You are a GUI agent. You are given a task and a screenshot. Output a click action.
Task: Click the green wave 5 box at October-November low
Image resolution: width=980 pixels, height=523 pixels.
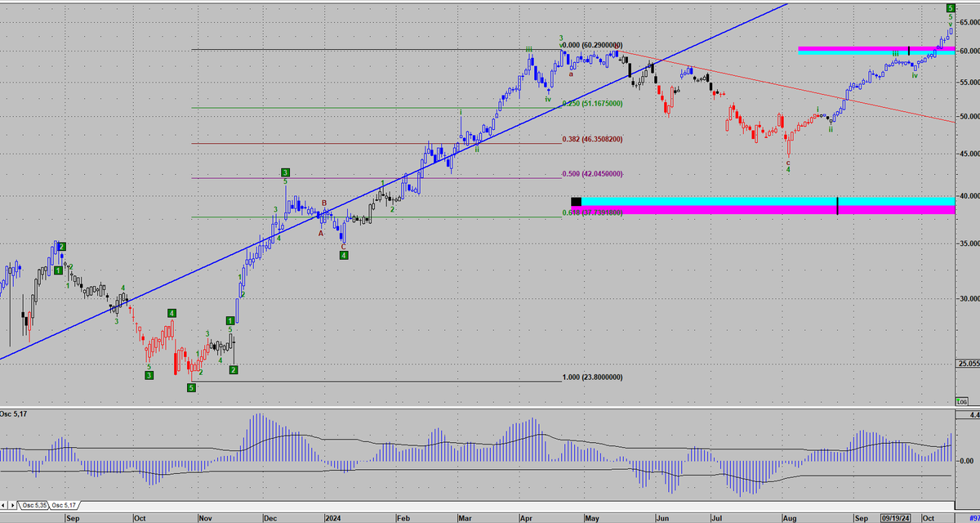coord(192,388)
